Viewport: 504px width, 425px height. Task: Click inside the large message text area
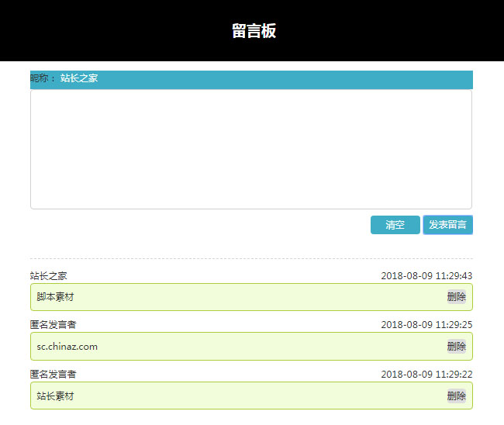[x=250, y=149]
